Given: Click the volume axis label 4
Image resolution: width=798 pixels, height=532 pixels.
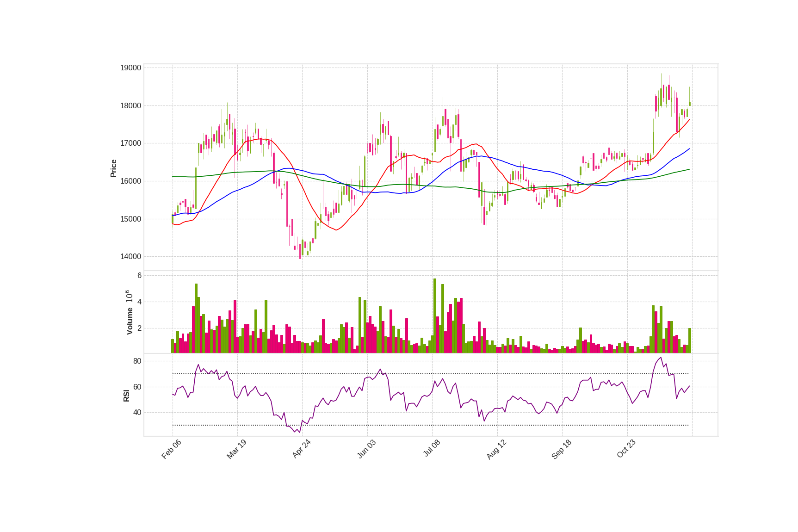Looking at the screenshot, I should [139, 302].
